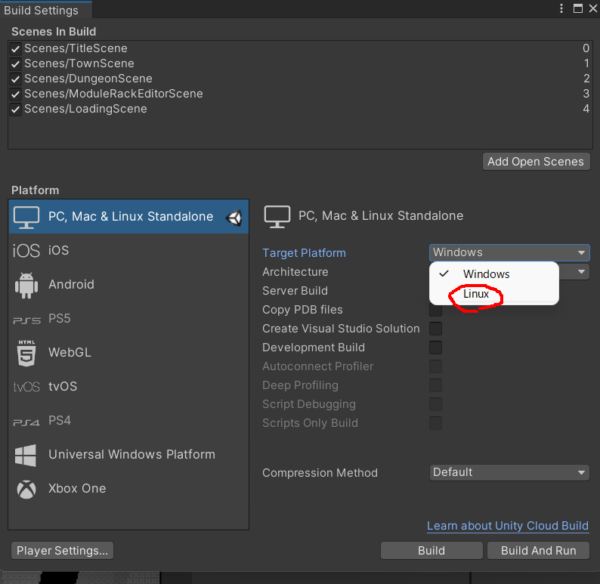Open the Target Platform dropdown
Viewport: 600px width, 584px height.
509,253
